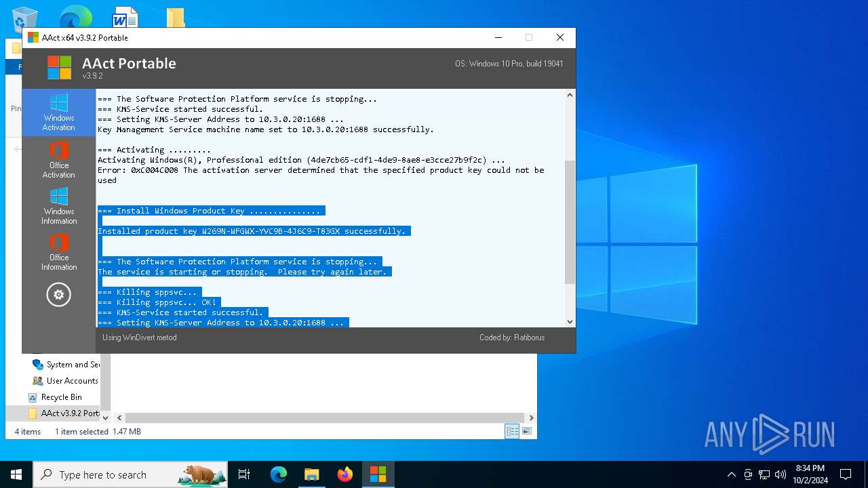Screen dimensions: 868x488
Task: Open File Explorer from taskbar
Action: pos(312,474)
